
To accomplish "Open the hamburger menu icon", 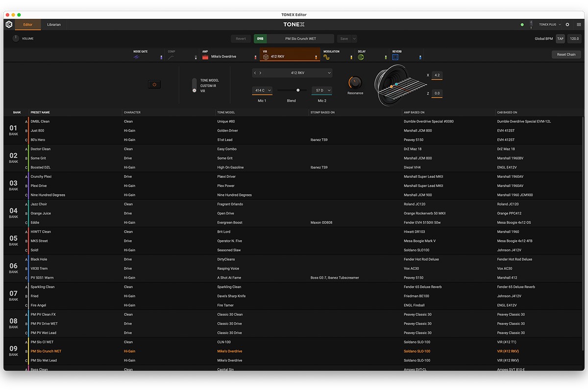I will click(579, 24).
